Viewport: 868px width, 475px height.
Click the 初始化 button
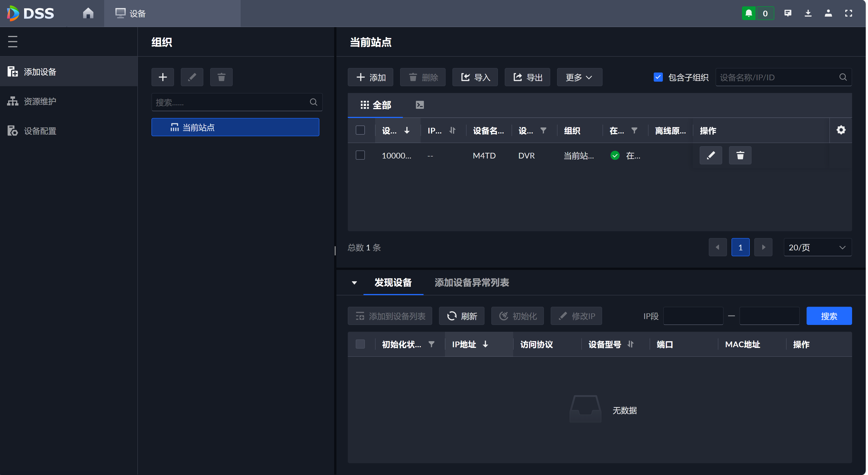point(517,316)
